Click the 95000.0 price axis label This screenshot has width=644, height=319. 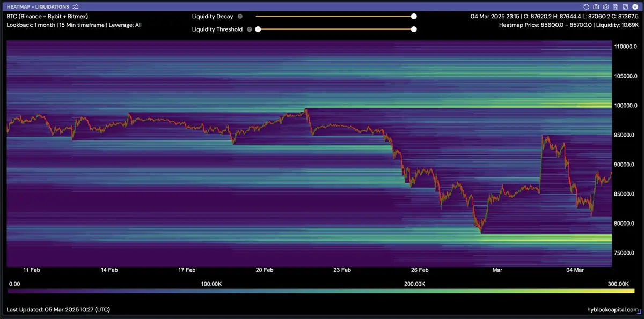click(x=624, y=135)
